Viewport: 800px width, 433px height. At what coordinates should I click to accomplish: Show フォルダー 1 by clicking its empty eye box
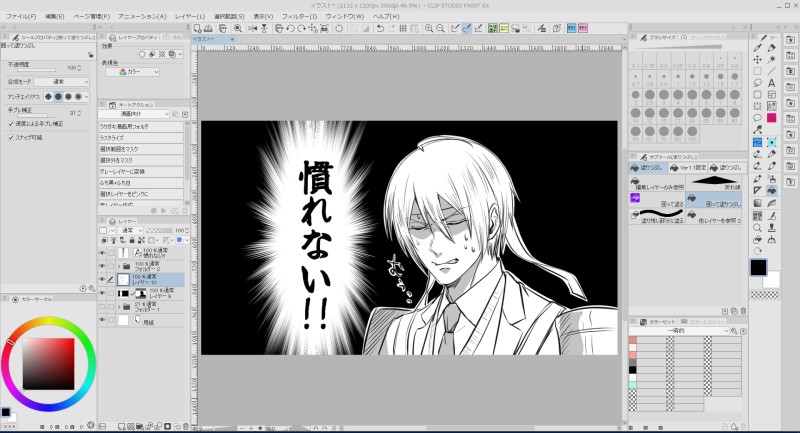click(102, 307)
